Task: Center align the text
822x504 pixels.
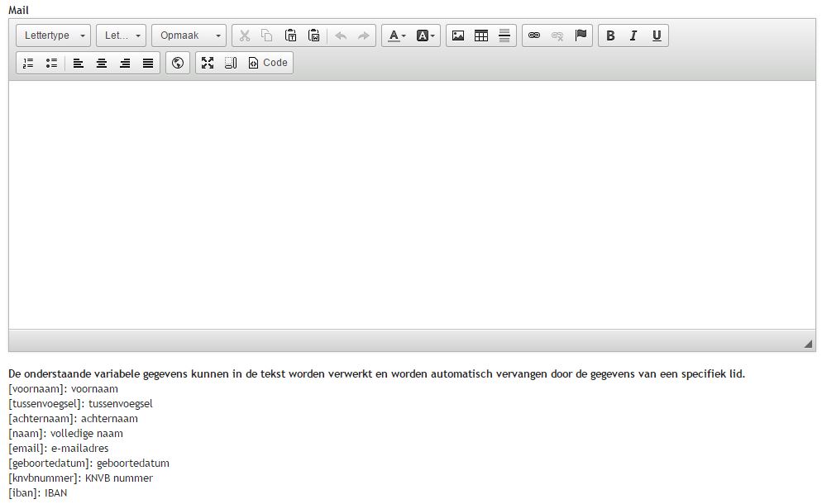Action: 102,63
